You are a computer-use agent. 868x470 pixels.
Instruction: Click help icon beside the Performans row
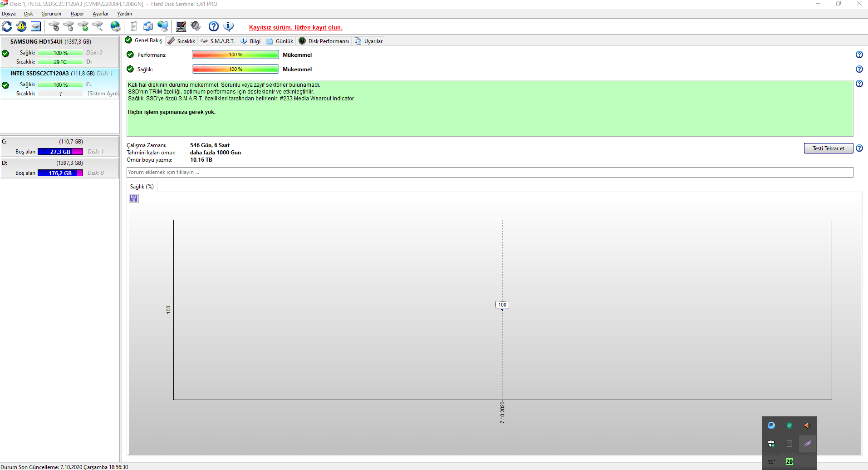tap(859, 54)
